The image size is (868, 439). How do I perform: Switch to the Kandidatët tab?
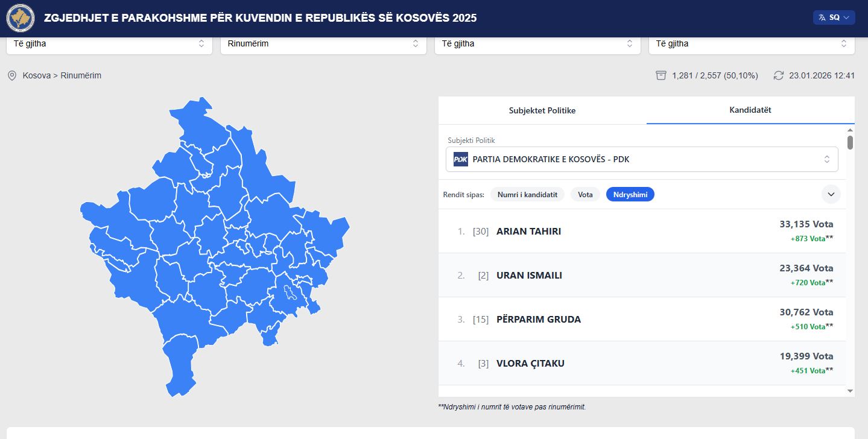750,110
